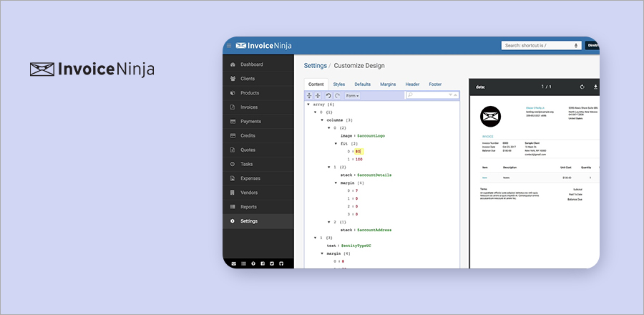644x315 pixels.
Task: Click the Facebook icon in sidebar footer
Action: point(263,263)
